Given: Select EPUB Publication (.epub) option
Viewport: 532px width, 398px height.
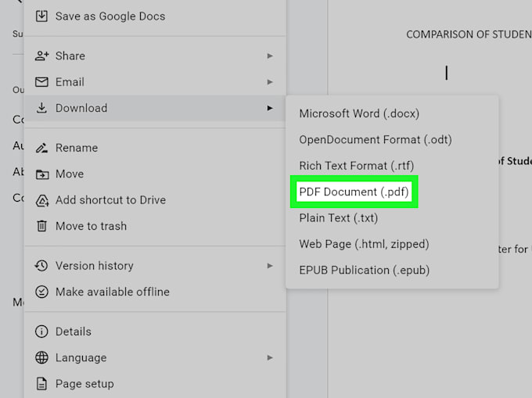Looking at the screenshot, I should tap(365, 271).
